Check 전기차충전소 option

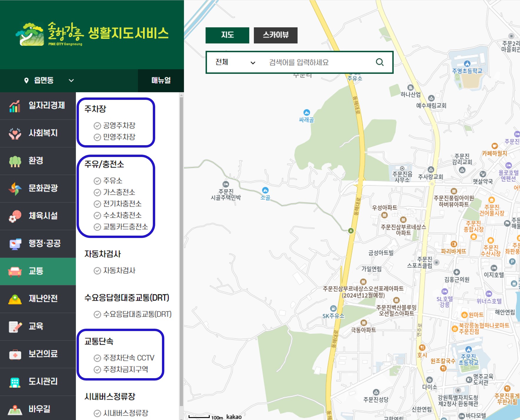[x=97, y=204]
